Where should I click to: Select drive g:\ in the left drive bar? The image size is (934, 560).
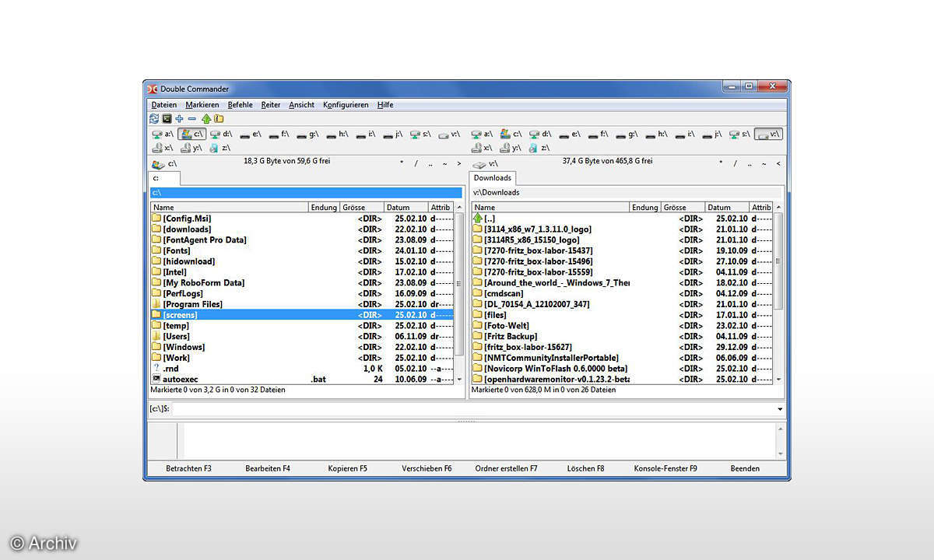click(x=307, y=135)
